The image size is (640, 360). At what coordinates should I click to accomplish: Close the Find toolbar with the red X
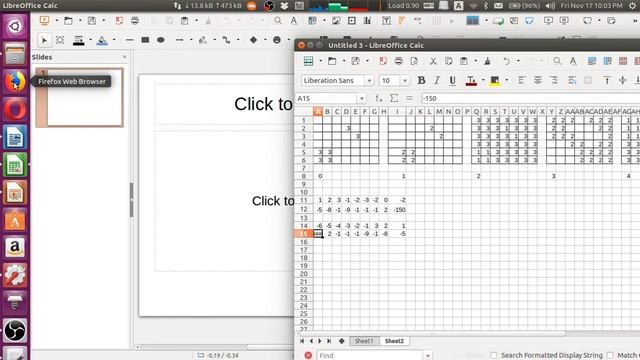click(308, 356)
